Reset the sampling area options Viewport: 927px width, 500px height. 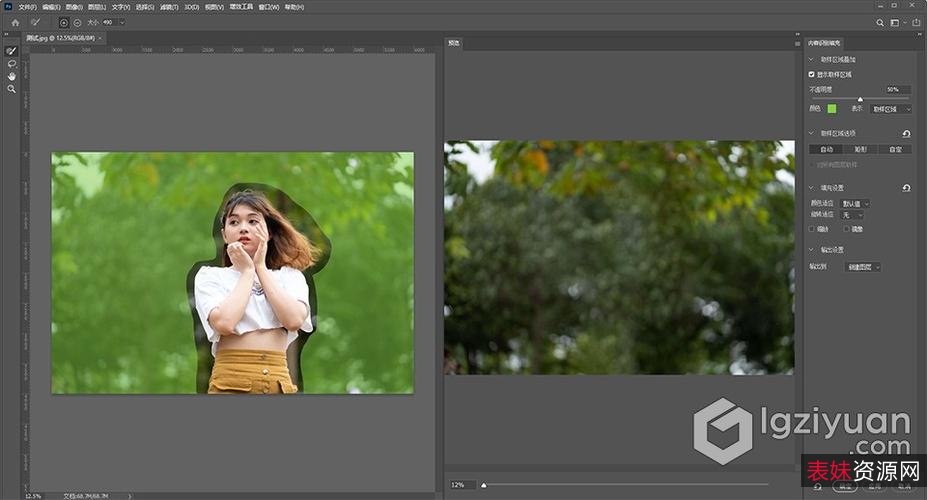[x=906, y=133]
